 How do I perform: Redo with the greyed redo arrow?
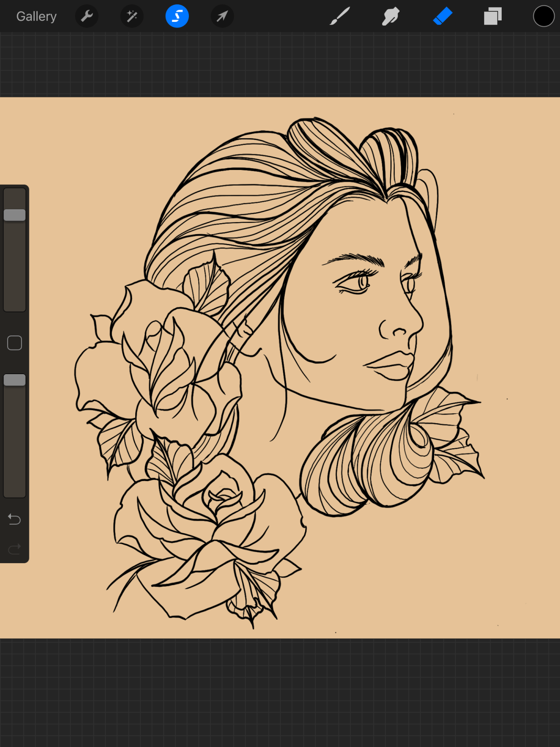click(x=15, y=549)
